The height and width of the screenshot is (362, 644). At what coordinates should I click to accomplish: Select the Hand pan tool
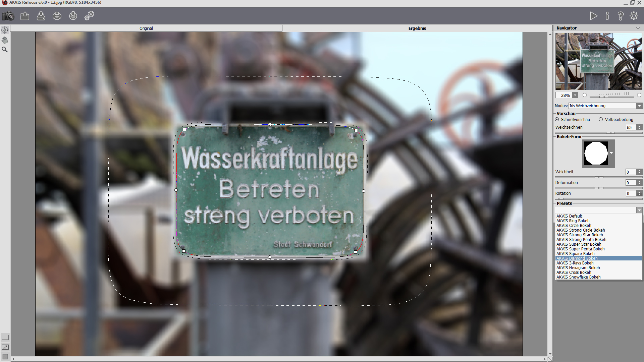5,40
